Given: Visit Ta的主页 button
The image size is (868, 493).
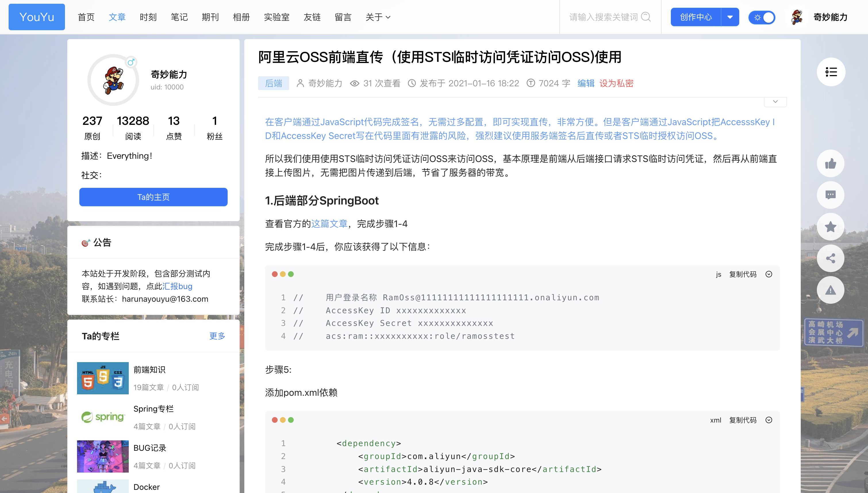Looking at the screenshot, I should click(x=153, y=197).
